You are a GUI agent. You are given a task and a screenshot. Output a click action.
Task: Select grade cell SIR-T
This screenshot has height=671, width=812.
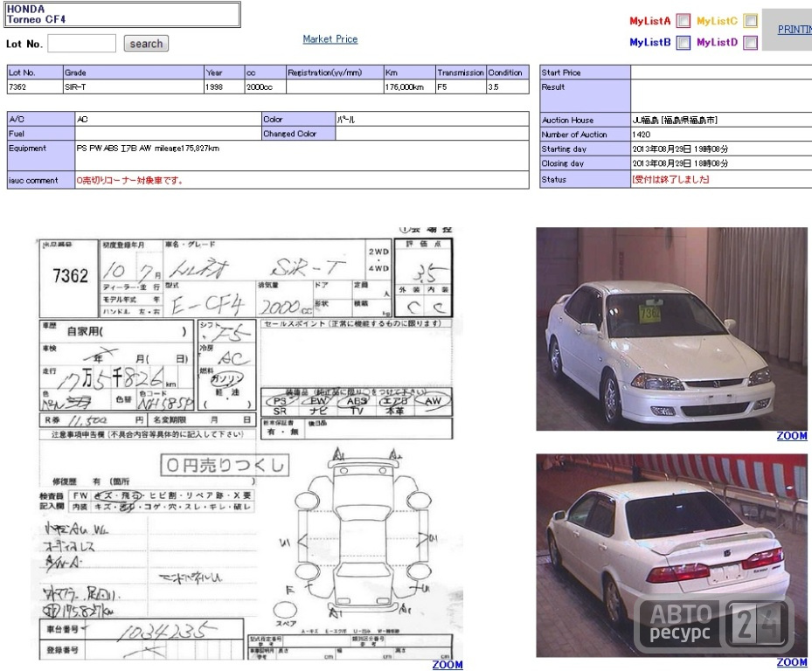(134, 87)
